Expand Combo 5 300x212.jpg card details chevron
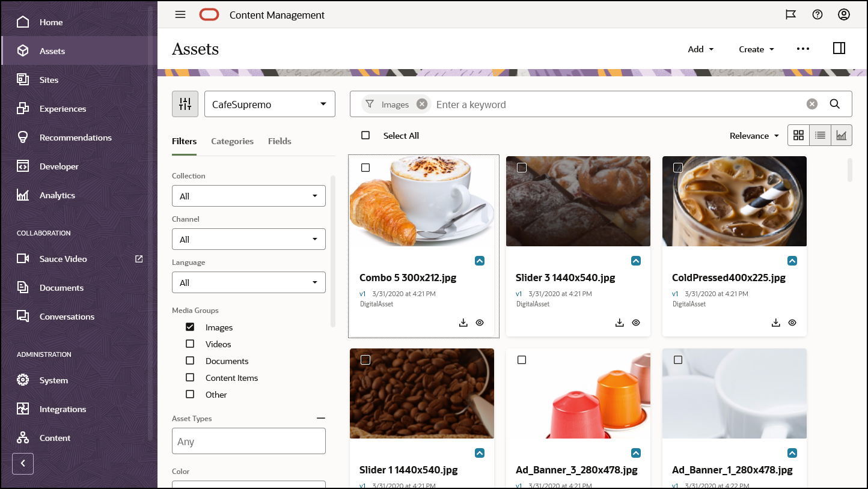 coord(480,261)
